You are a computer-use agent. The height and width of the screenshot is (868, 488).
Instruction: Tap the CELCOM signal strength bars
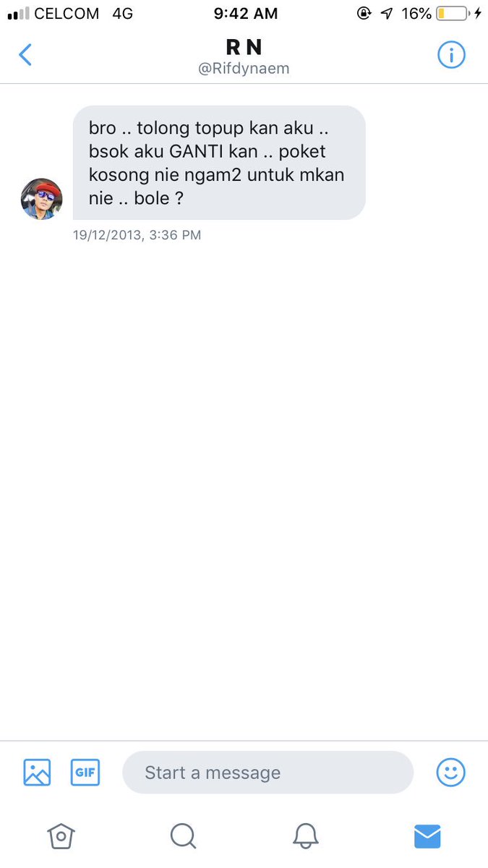(x=19, y=13)
